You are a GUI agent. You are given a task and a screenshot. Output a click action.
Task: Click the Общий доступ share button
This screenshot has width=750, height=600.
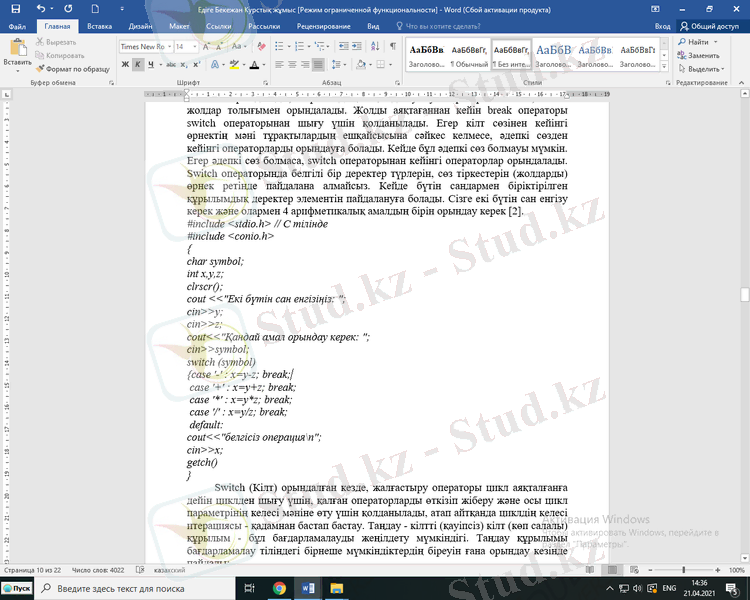tap(709, 26)
